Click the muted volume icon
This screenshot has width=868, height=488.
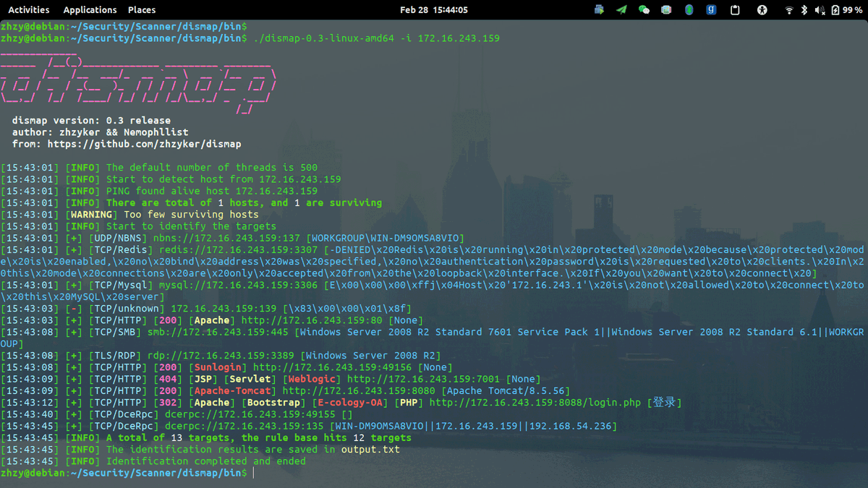pos(820,10)
